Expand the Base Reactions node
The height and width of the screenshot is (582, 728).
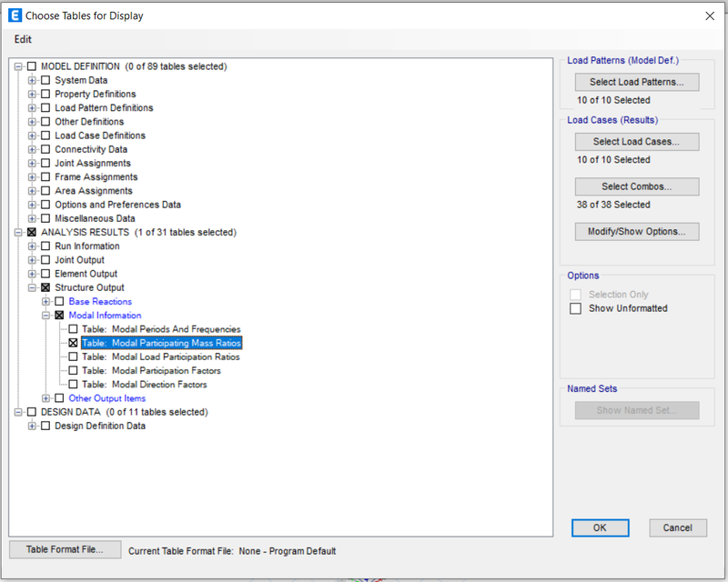pyautogui.click(x=45, y=302)
